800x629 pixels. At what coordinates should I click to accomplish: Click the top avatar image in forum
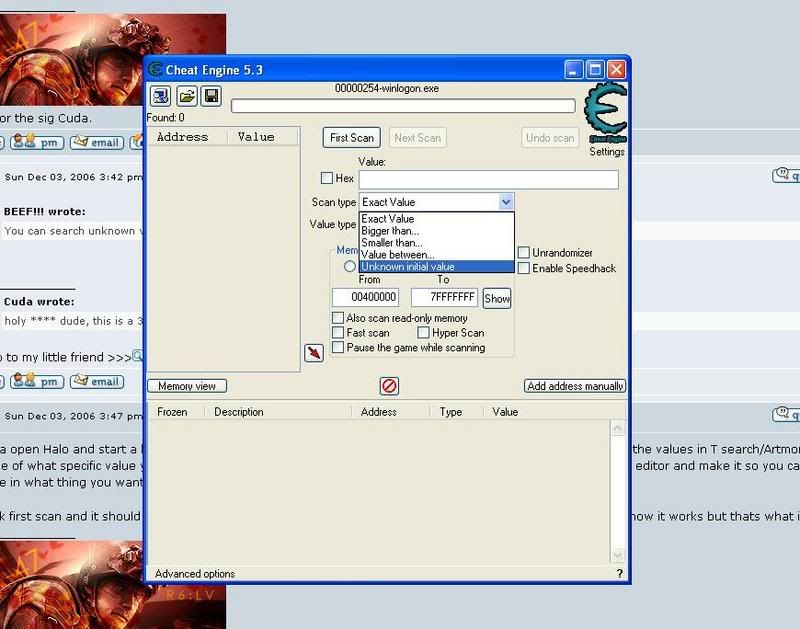113,60
